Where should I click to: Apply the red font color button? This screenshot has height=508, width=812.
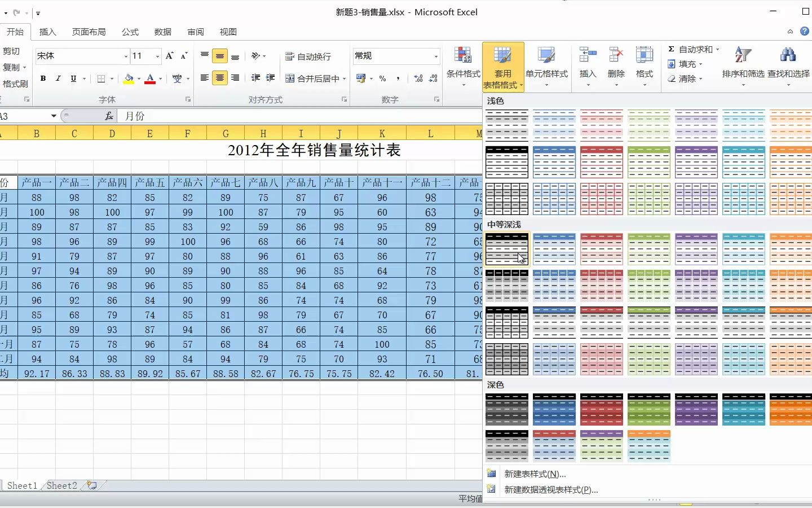150,78
